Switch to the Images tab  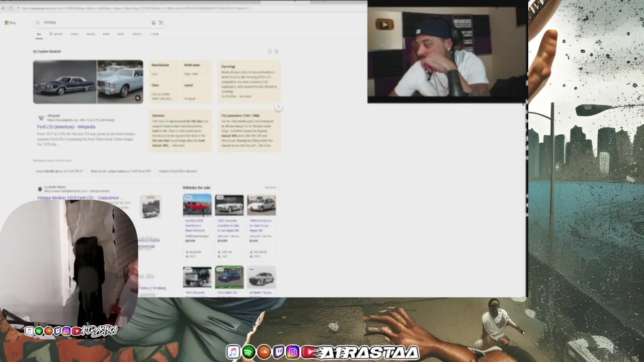pos(91,34)
